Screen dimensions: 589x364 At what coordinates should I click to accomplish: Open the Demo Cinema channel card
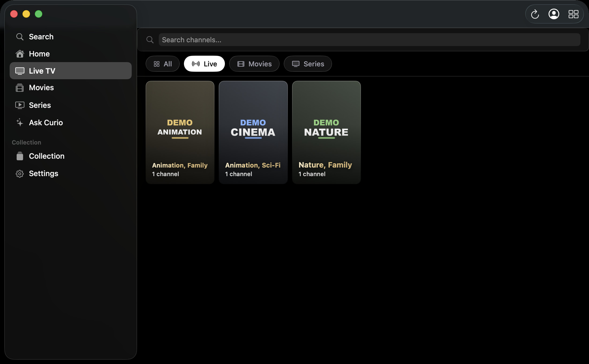(253, 132)
